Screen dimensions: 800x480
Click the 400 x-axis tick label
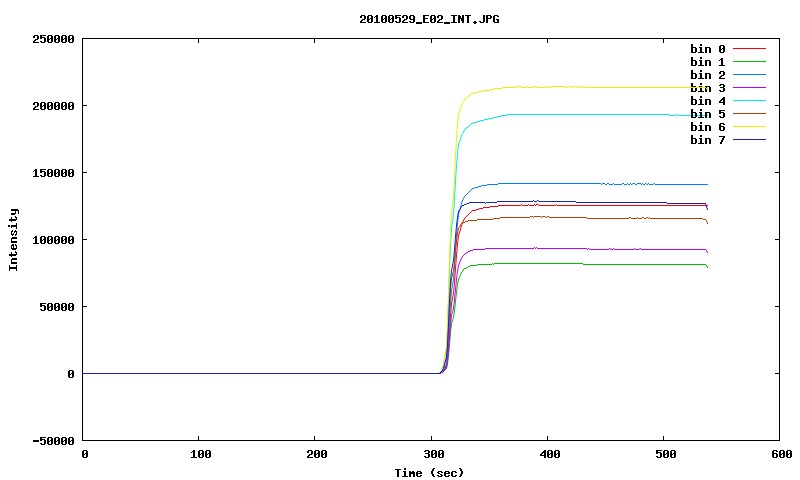point(549,454)
